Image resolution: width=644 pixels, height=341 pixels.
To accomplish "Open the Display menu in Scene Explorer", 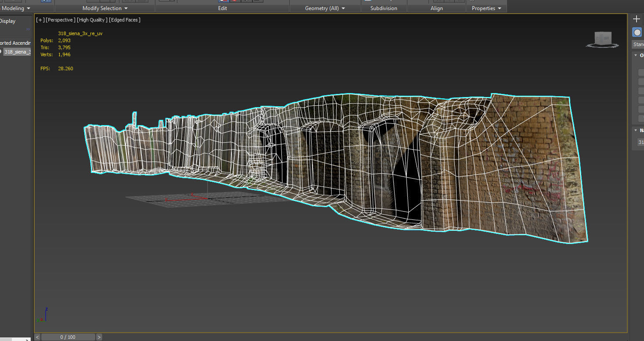I will point(7,21).
